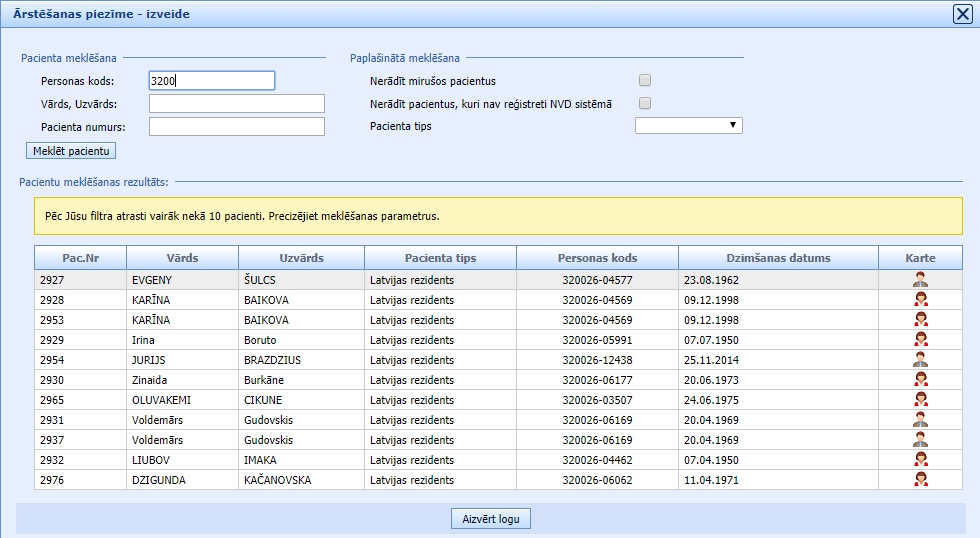Click card icon for Dzigunda Kačanovska
The width and height of the screenshot is (980, 538).
[x=920, y=480]
